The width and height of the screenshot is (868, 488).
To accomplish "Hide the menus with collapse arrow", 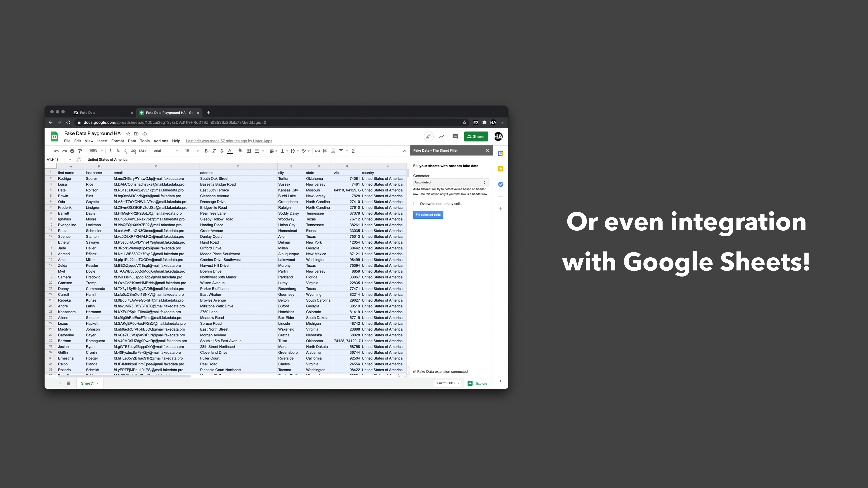I will (x=404, y=151).
